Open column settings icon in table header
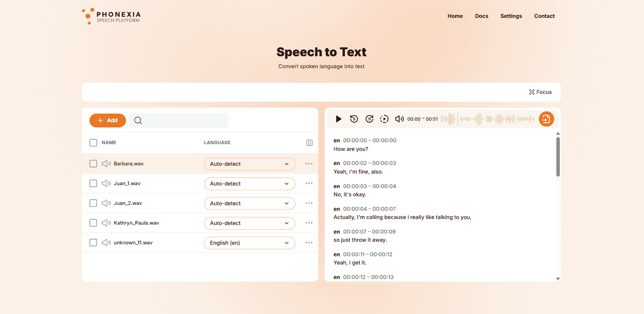 [309, 143]
